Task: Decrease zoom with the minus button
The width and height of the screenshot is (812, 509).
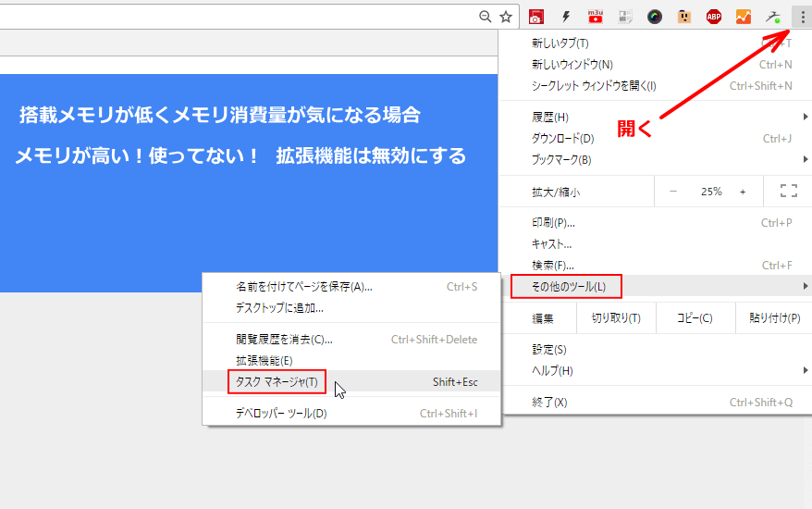Action: click(672, 192)
